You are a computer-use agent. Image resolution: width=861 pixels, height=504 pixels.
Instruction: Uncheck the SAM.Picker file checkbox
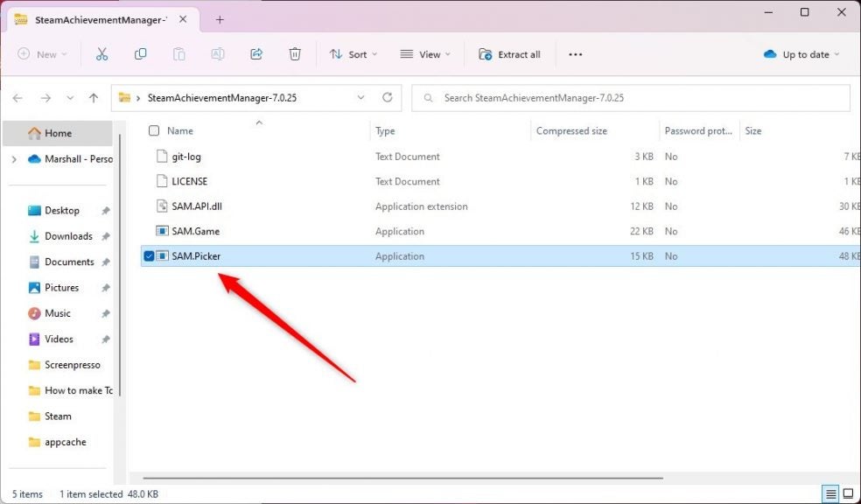(149, 256)
